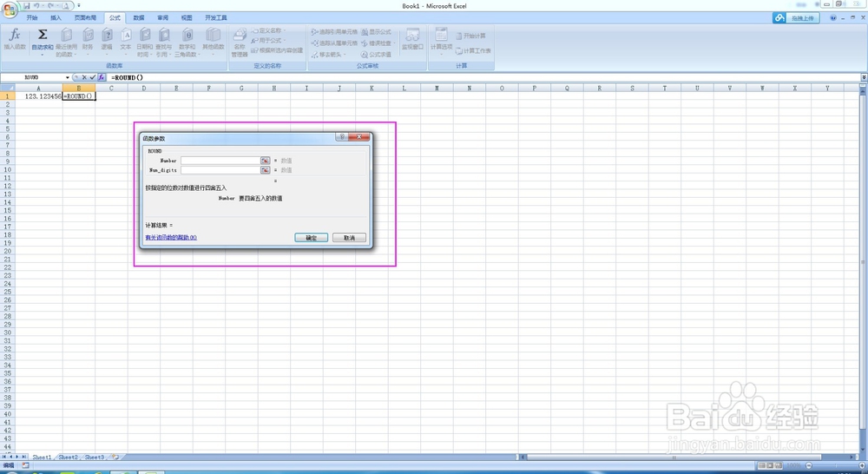Open function help link in dialog
Viewport: 868px width, 474px height.
(x=171, y=238)
